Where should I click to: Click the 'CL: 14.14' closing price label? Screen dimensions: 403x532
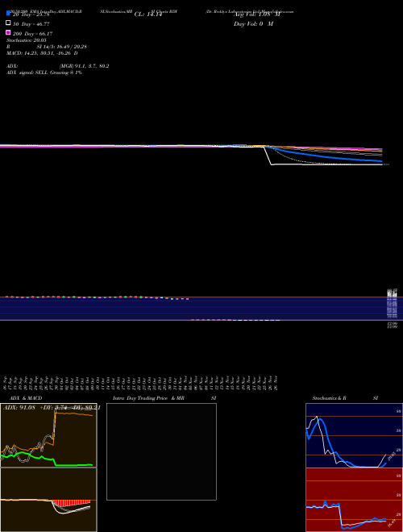pyautogui.click(x=148, y=15)
